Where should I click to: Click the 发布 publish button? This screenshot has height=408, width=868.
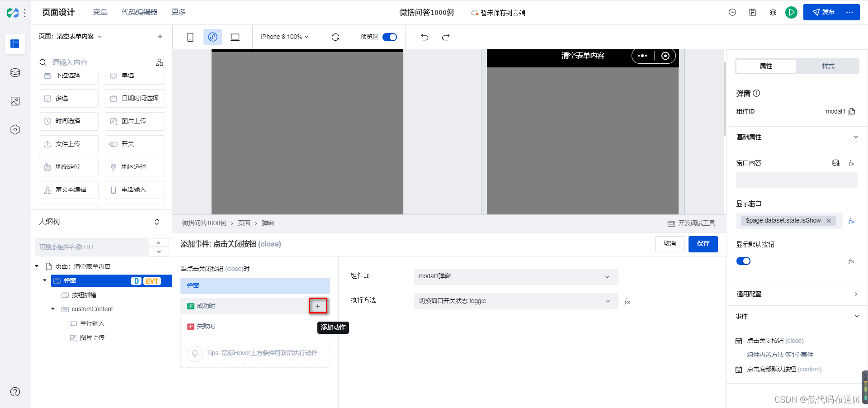823,12
